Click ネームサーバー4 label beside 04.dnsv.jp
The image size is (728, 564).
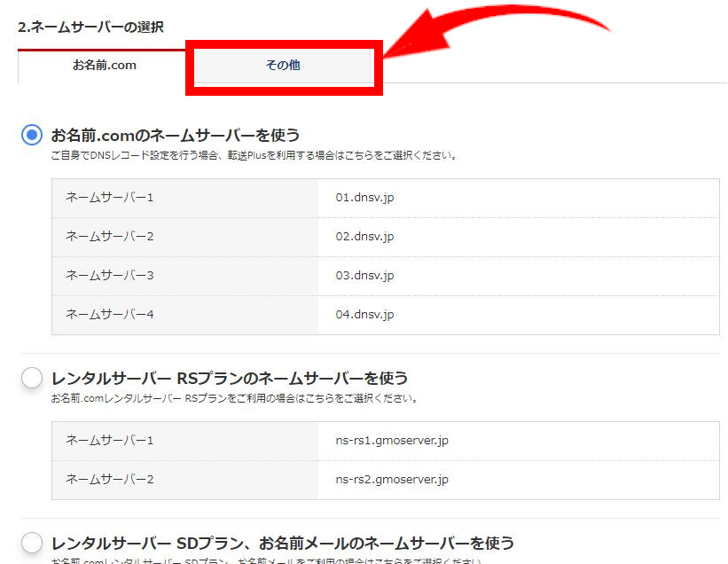[110, 315]
